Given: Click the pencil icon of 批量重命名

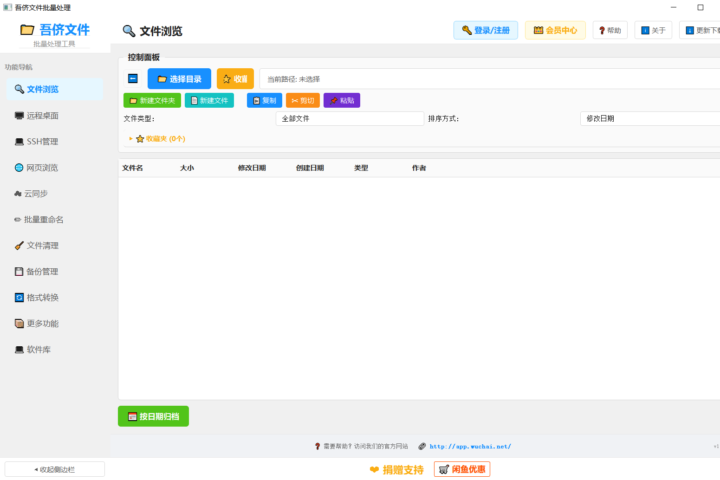Looking at the screenshot, I should coord(17,220).
